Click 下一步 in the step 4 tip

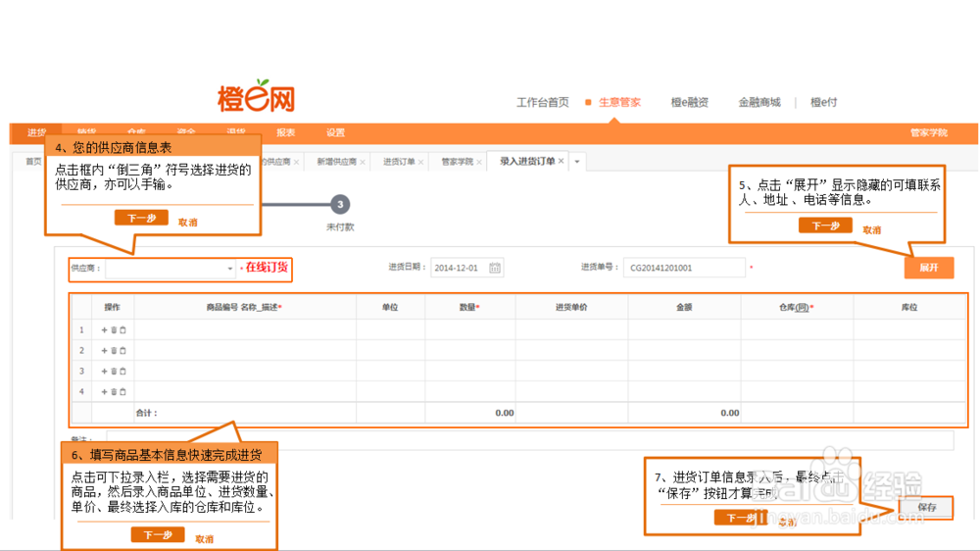pos(141,219)
